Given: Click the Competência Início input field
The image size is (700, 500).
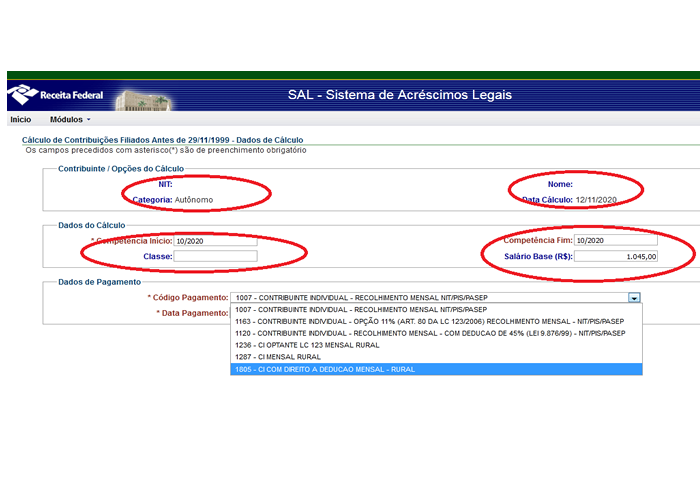Looking at the screenshot, I should pos(215,241).
